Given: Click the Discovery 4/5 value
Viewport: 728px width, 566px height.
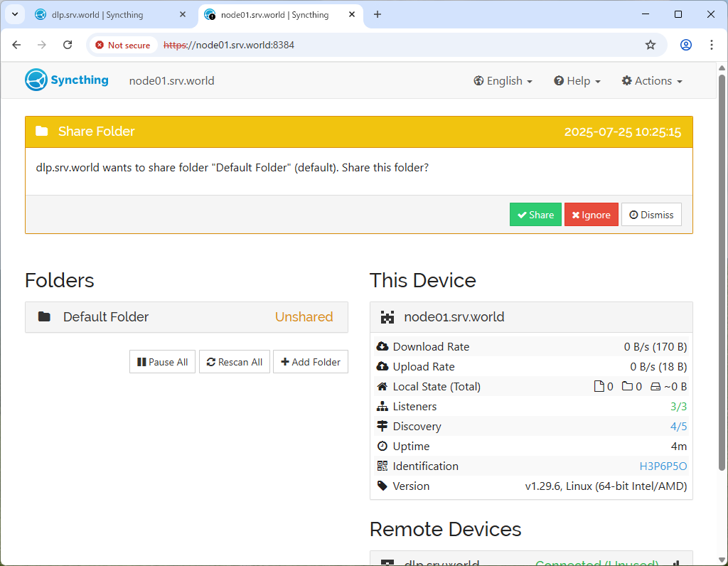Looking at the screenshot, I should pyautogui.click(x=678, y=427).
